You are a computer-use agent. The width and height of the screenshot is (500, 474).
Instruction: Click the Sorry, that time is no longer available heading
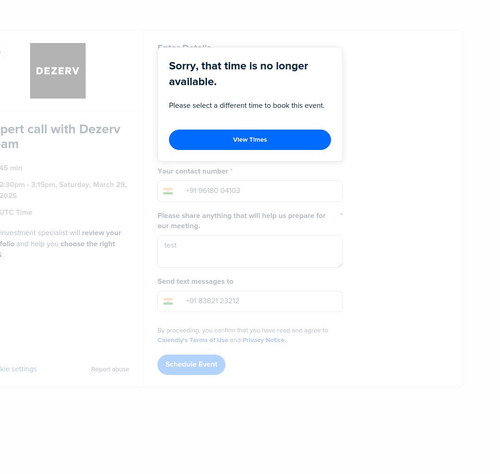point(238,74)
